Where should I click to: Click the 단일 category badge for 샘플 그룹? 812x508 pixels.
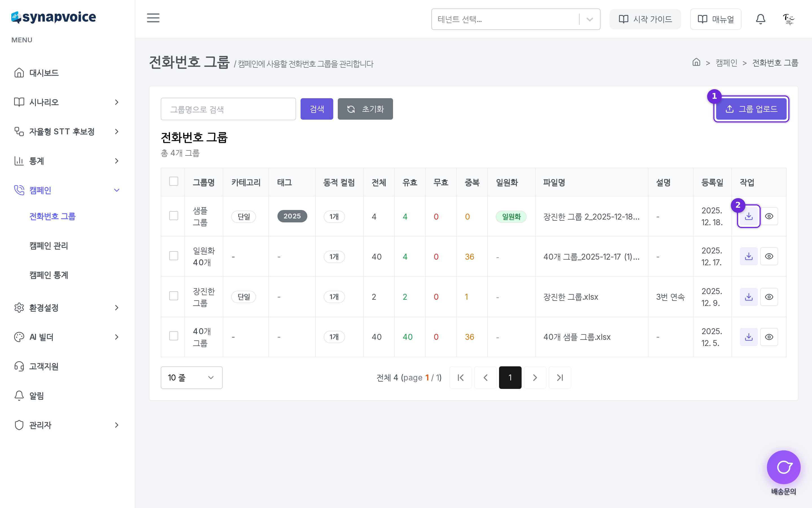244,217
